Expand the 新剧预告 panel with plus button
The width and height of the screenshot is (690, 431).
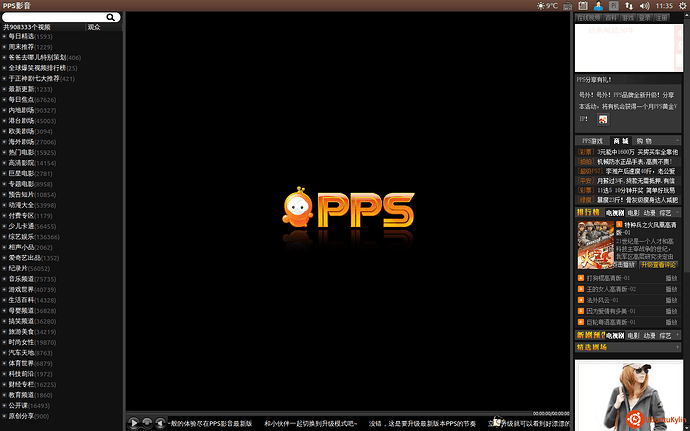[x=677, y=335]
